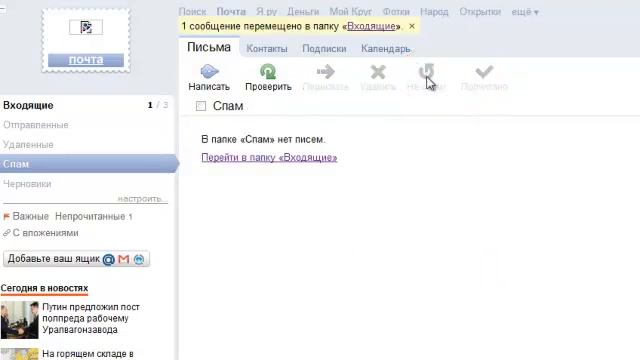Open Мой Круг service link
Screen dimensions: 640x360
[351, 12]
